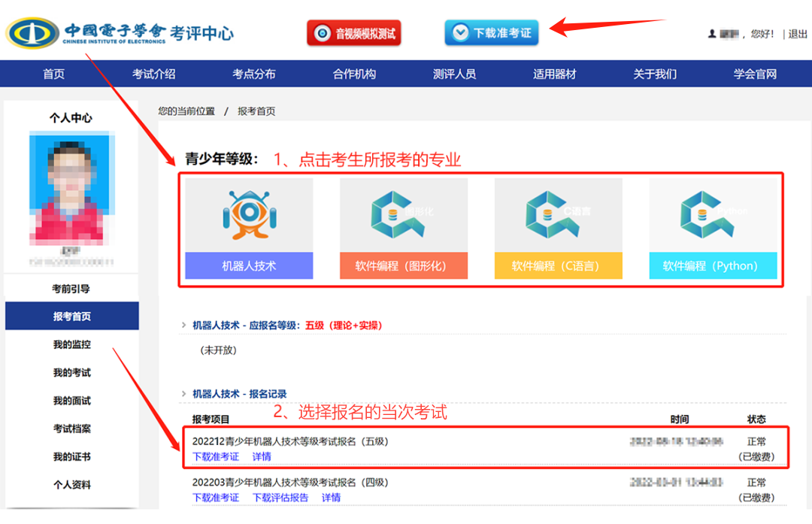Click the user profile icon beside greeting

tap(712, 34)
